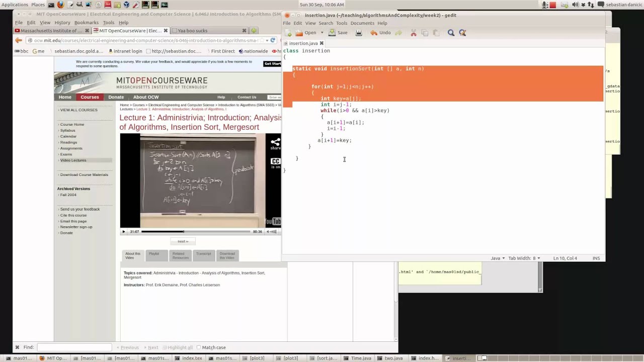Print the document from gedit toolbar
This screenshot has height=362, width=644.
point(359,33)
